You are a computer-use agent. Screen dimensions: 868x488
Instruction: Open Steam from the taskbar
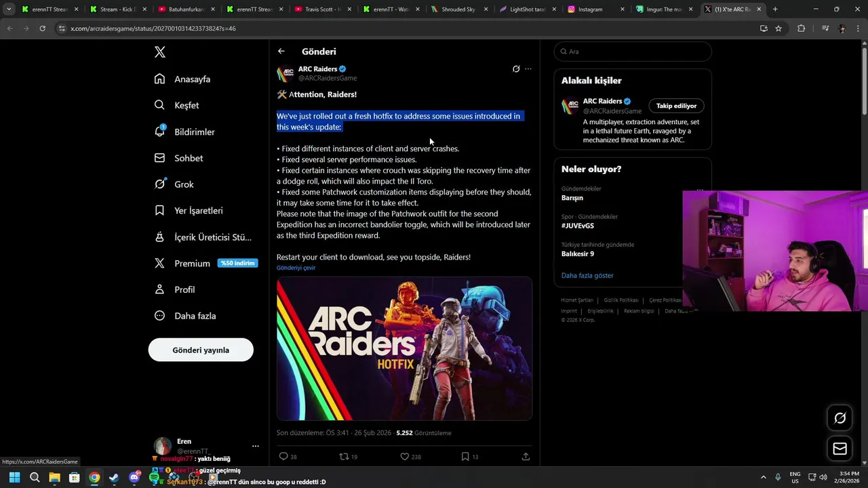[114, 478]
